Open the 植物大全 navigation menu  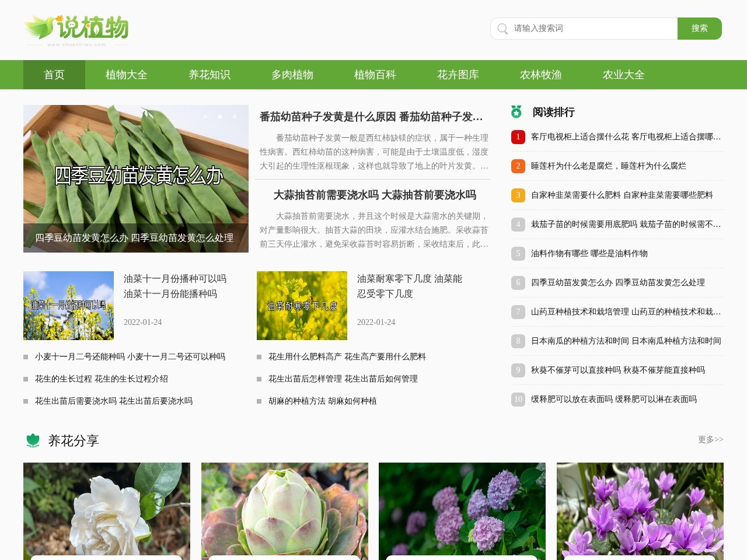point(125,75)
